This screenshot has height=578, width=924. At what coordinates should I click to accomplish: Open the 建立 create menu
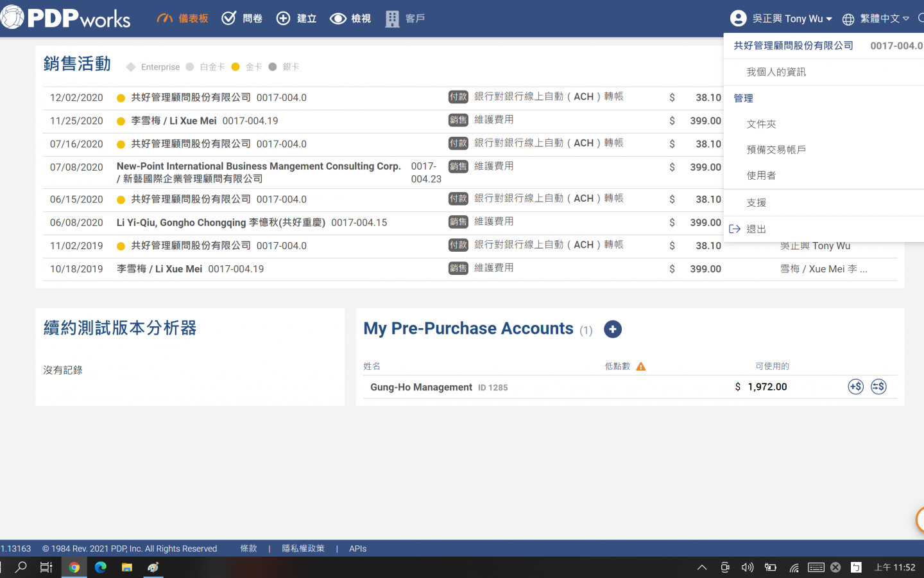[x=296, y=19]
